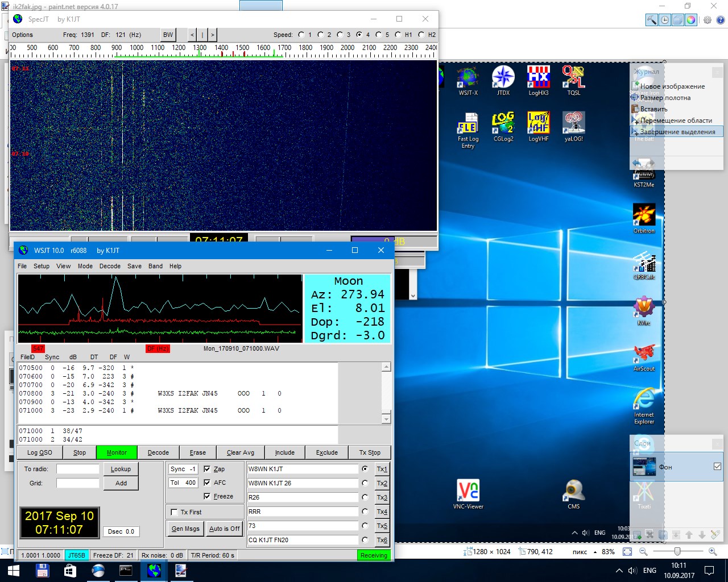Select the Tx3 radio button
Viewport: 728px width, 582px height.
pos(365,497)
